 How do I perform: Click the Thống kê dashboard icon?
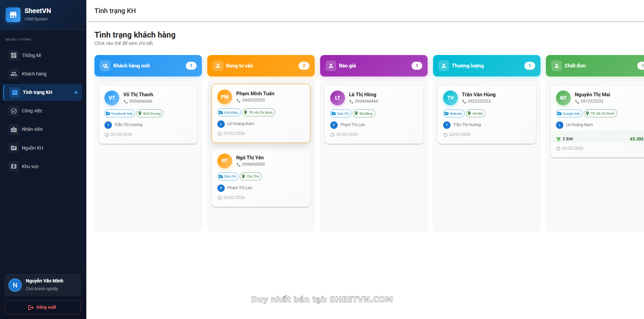(14, 55)
